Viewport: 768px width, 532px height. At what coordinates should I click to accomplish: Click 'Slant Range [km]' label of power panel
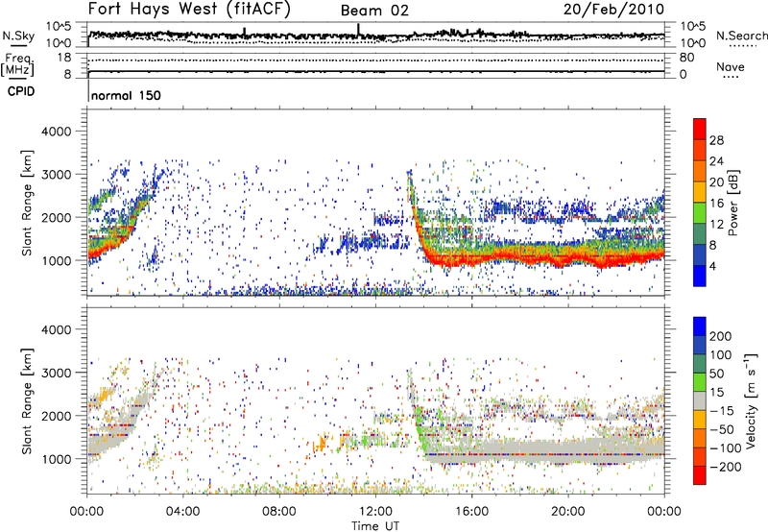(27, 203)
